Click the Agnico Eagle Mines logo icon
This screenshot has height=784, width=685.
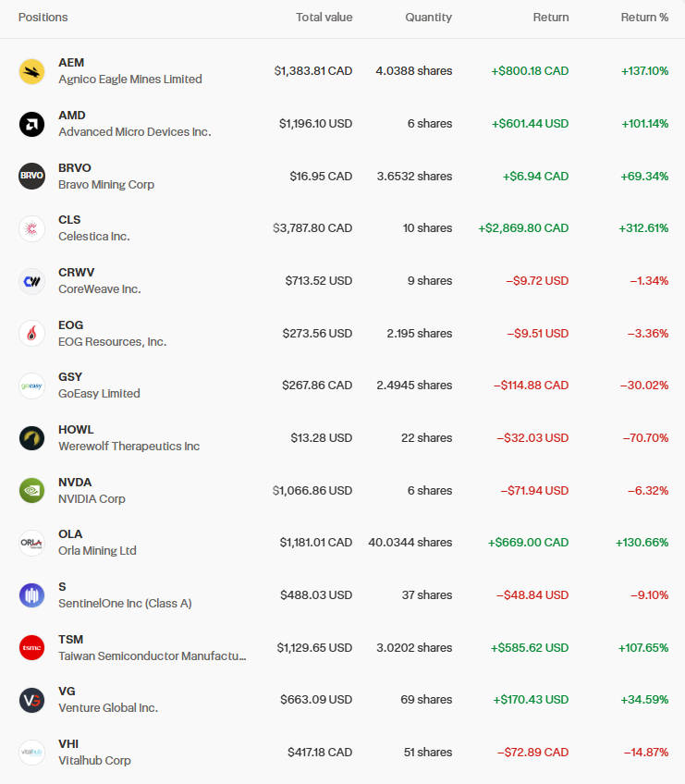click(31, 71)
